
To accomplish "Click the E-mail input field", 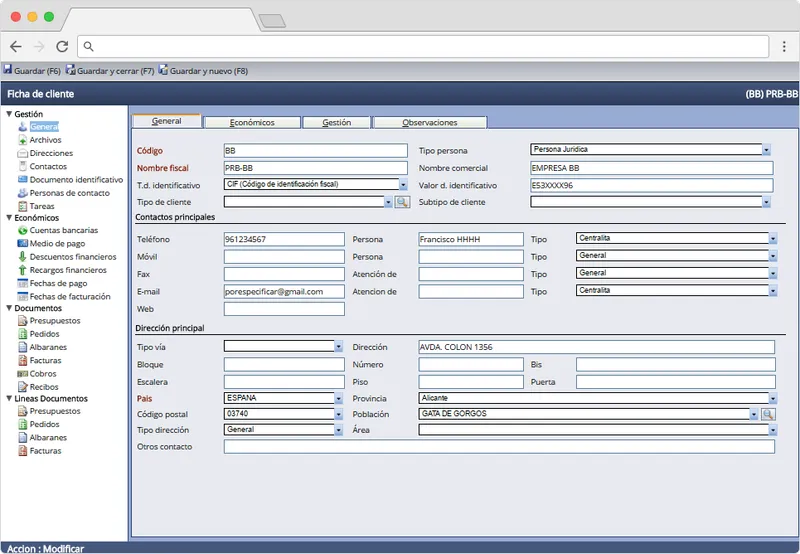I will tap(284, 291).
